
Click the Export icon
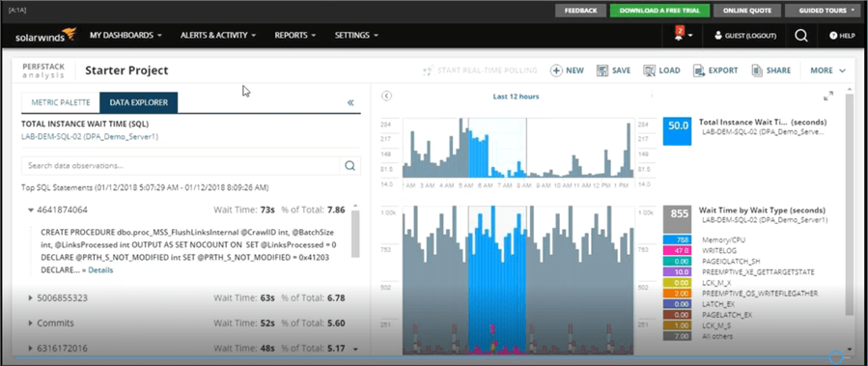click(x=699, y=70)
